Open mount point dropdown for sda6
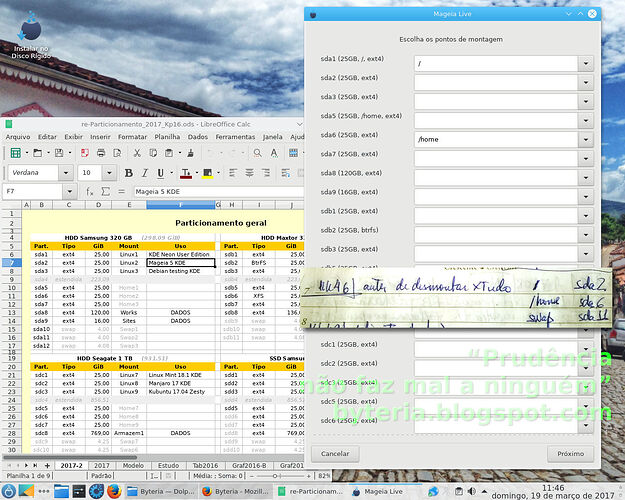Screen dimensions: 625x500 [586, 140]
